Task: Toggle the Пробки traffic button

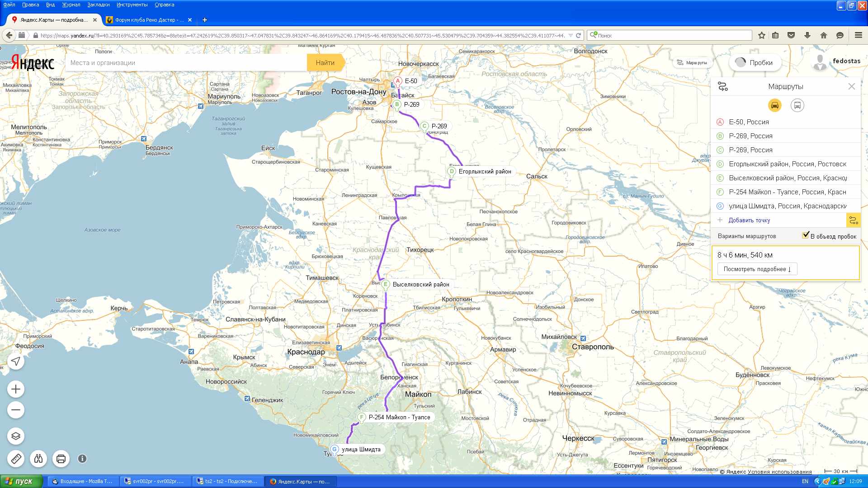Action: point(755,63)
